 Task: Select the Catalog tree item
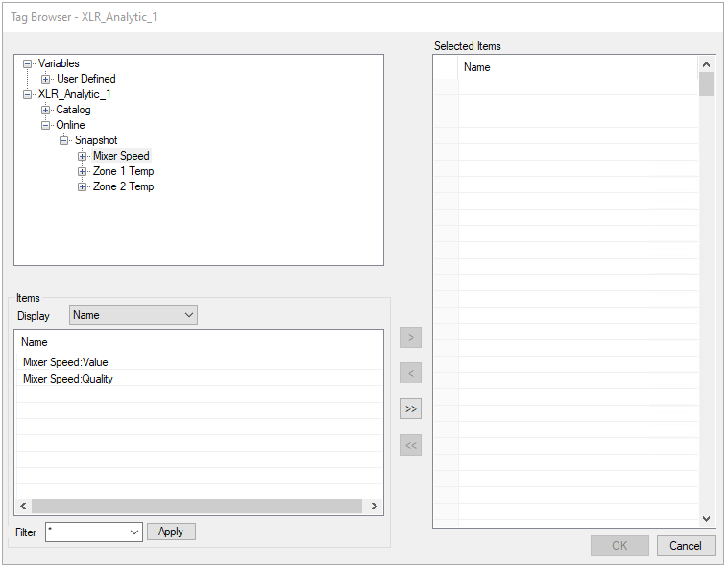tap(73, 110)
